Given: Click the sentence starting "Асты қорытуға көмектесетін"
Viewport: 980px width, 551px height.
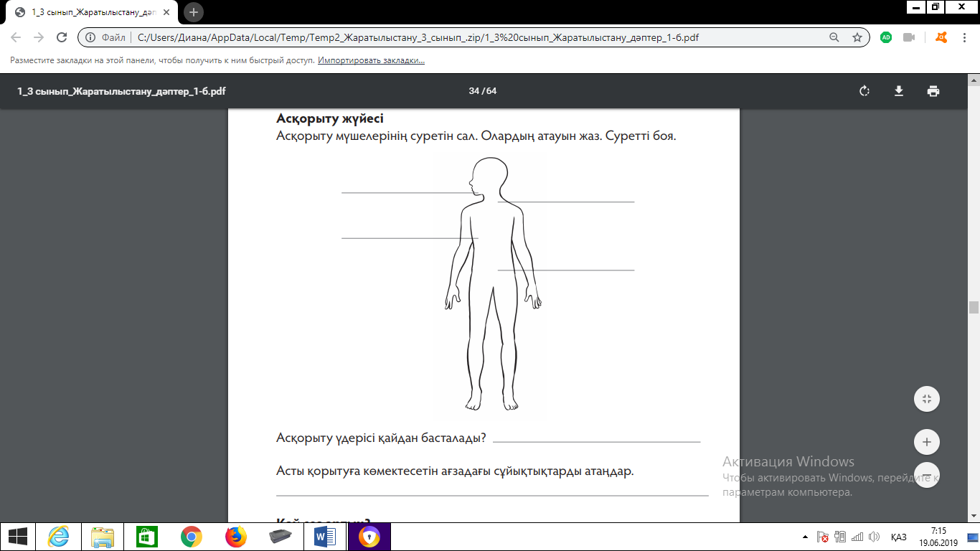Looking at the screenshot, I should (x=456, y=471).
